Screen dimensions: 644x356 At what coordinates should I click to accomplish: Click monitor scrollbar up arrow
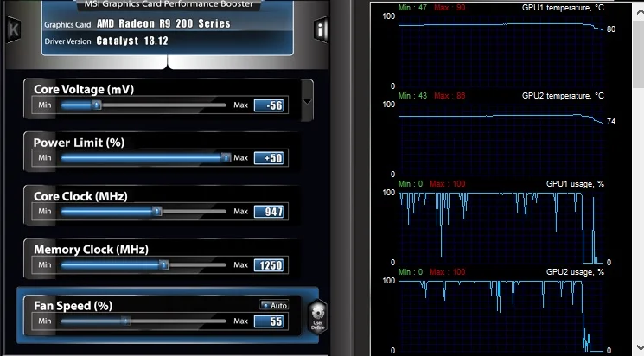pos(639,12)
